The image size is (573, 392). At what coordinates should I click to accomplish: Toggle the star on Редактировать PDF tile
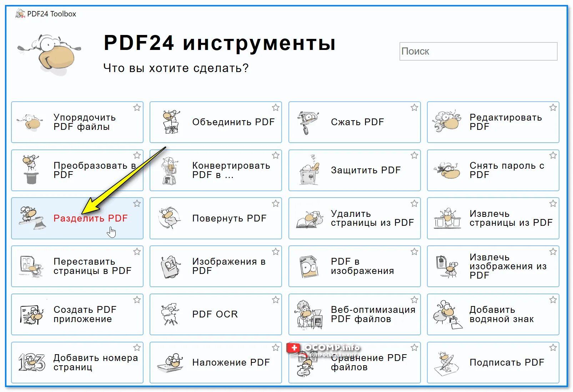coord(553,107)
